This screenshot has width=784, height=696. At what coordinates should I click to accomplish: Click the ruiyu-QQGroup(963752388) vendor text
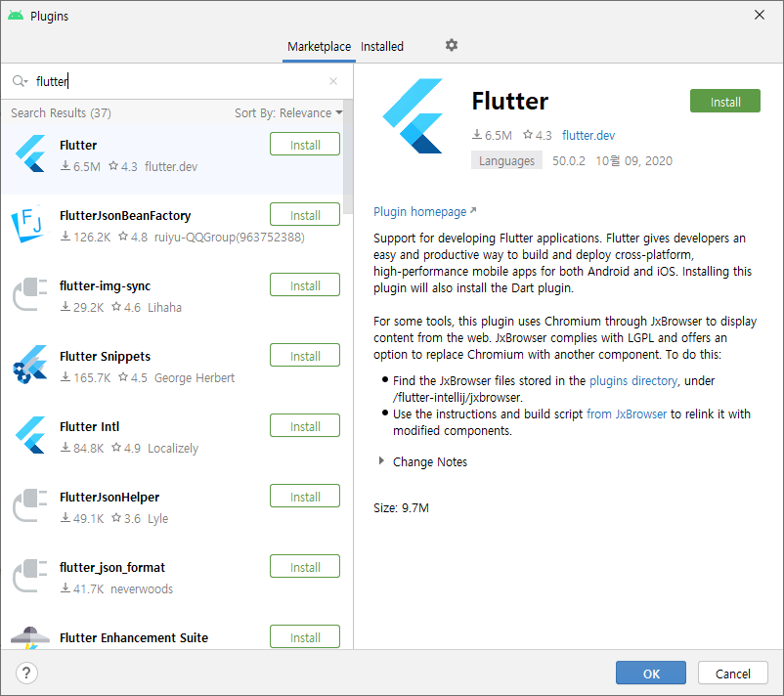pyautogui.click(x=230, y=237)
